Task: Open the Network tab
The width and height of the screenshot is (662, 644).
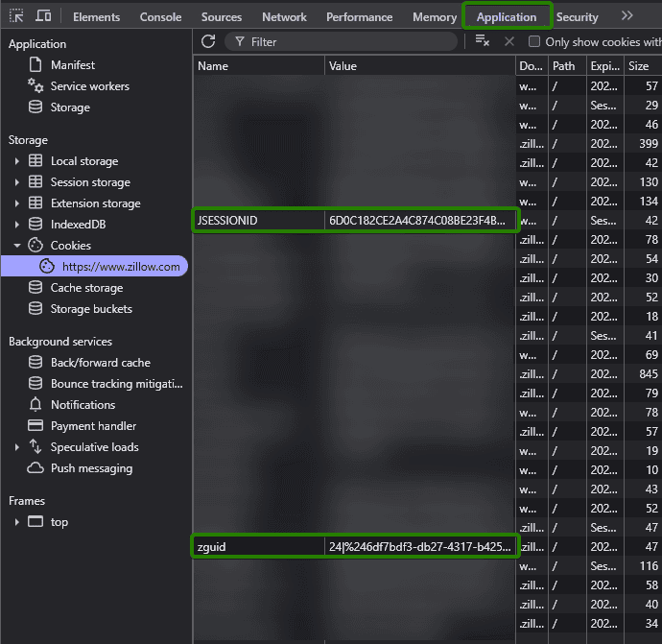Action: point(284,17)
